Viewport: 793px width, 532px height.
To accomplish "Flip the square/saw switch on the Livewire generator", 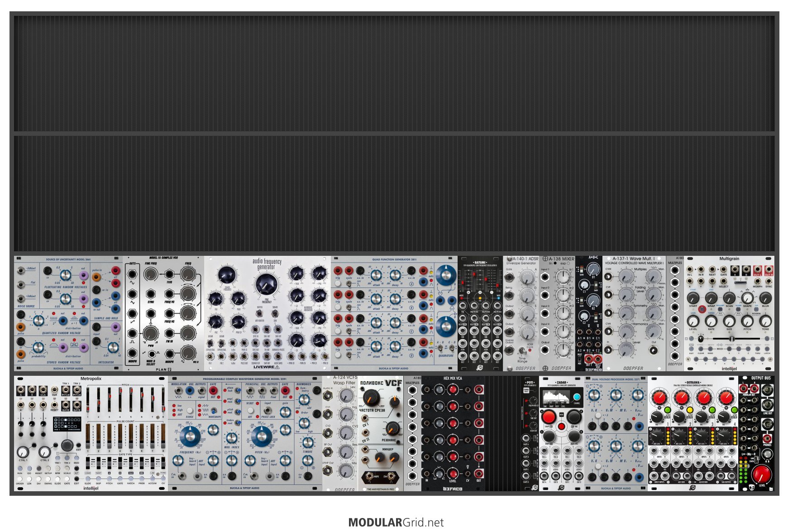I will tap(275, 314).
